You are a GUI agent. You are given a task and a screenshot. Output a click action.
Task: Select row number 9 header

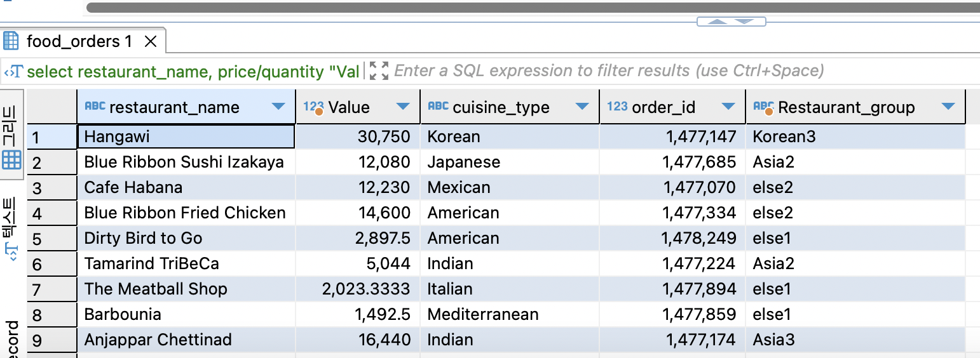coord(52,340)
